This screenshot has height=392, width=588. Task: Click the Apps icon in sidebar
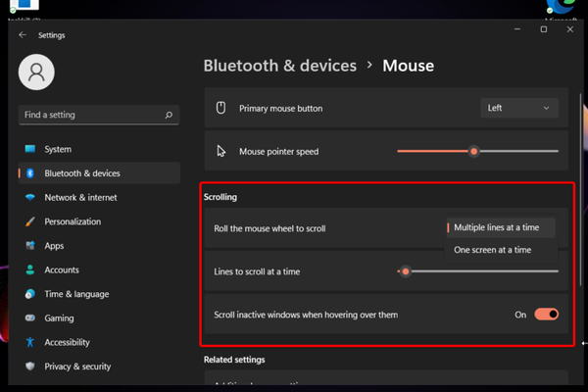pos(30,246)
